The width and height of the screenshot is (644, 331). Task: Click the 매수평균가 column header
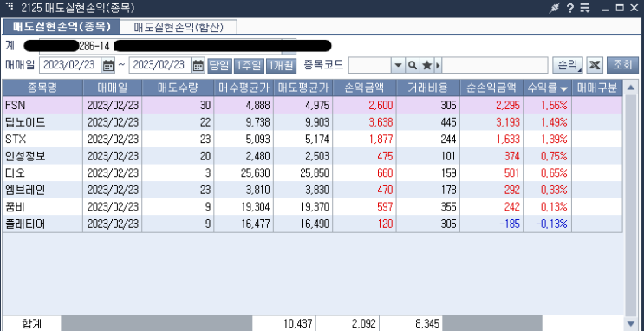click(x=244, y=88)
